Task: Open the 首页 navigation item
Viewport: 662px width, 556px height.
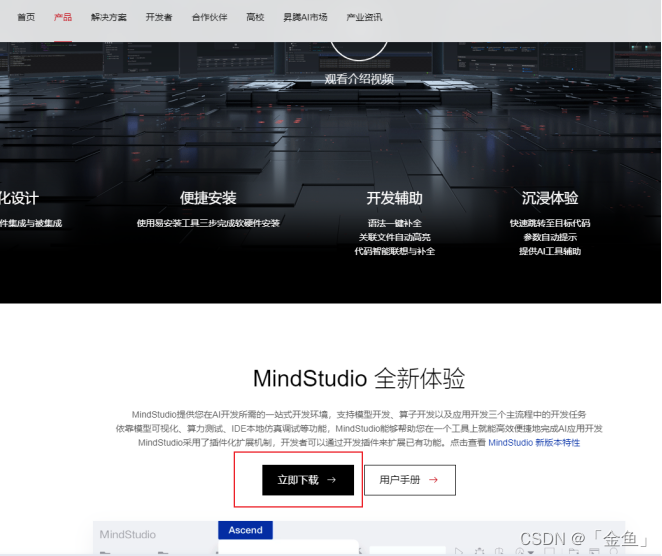Action: pos(26,17)
